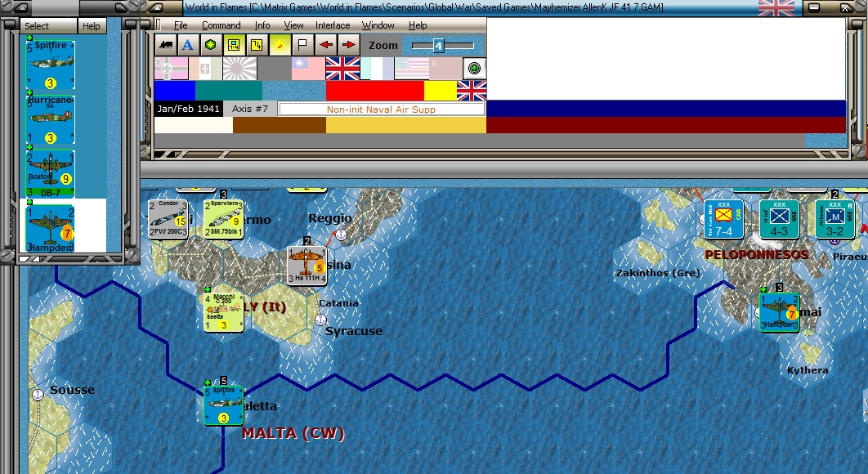The width and height of the screenshot is (868, 474).
Task: Select Spitfire unit in side panel
Action: pyautogui.click(x=50, y=65)
